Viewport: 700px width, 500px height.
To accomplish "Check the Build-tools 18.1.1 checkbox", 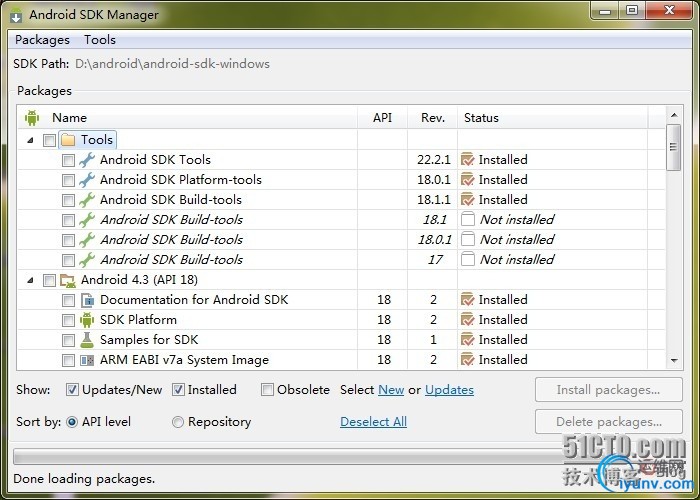I will click(x=68, y=200).
